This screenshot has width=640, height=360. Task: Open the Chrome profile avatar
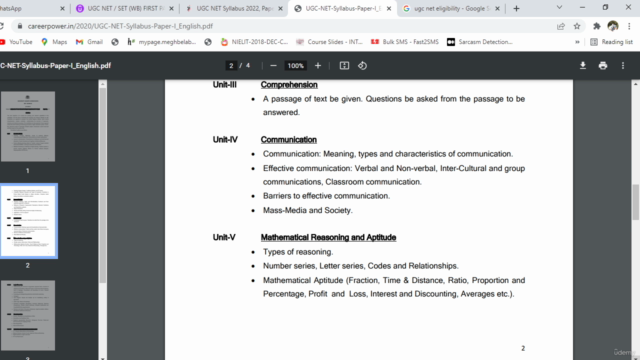pos(613,26)
